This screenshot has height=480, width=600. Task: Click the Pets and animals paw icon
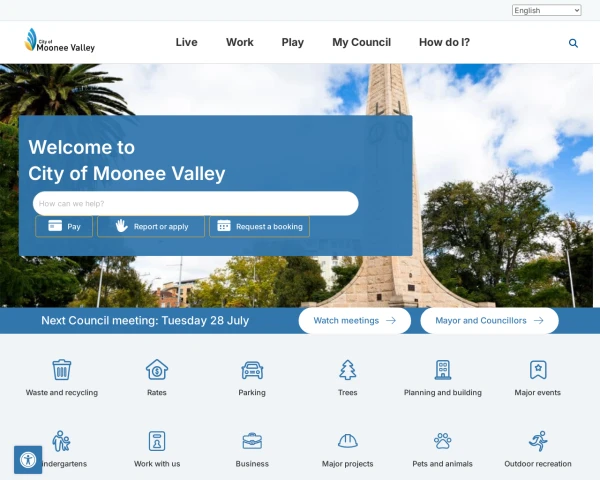tap(443, 441)
